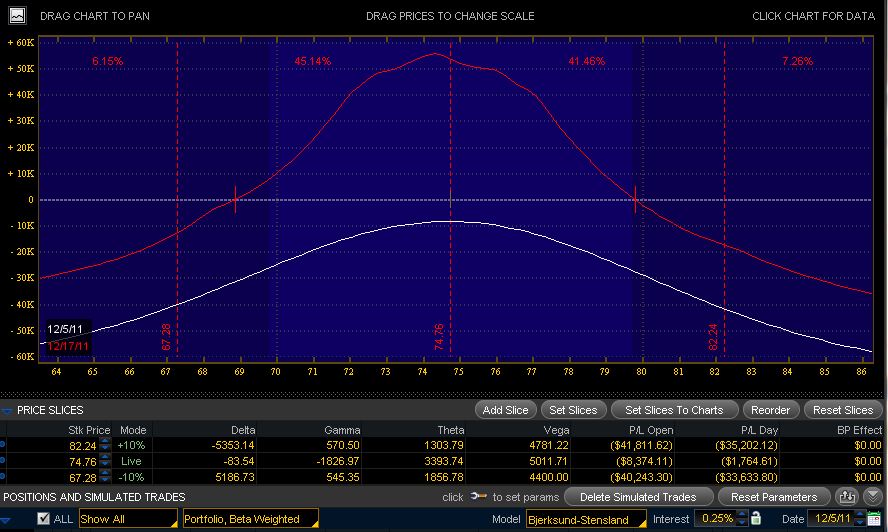Open the Portfolio, Beta Weighted dropdown

click(250, 519)
